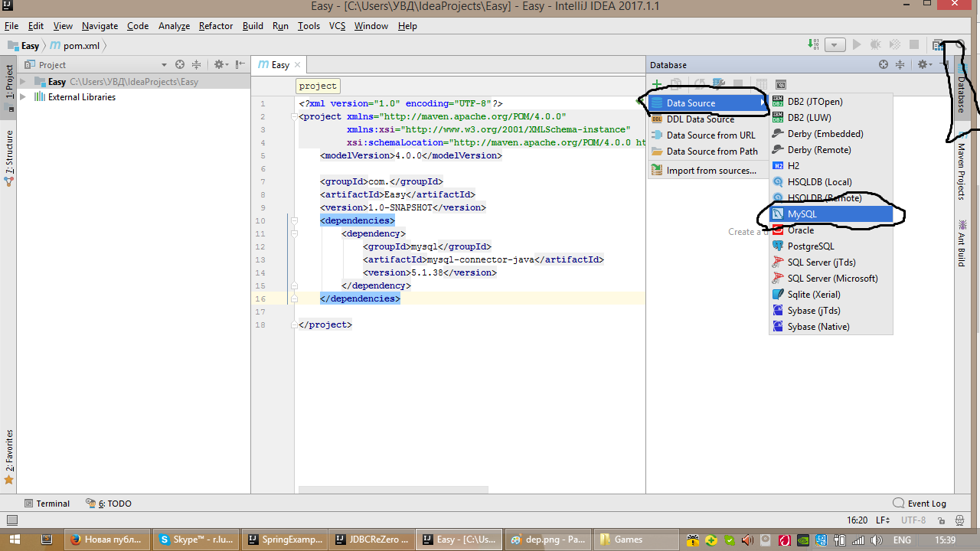Click the Make Project build icon in main toolbar

(x=813, y=45)
